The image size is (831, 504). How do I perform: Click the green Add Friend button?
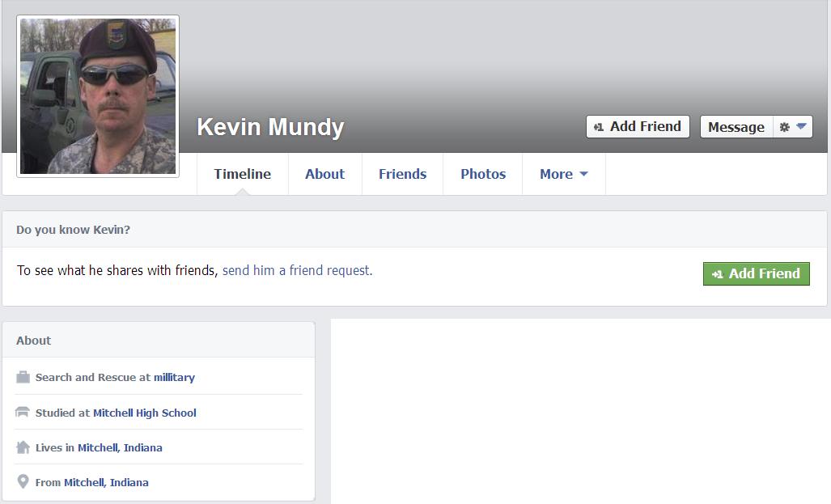click(757, 273)
